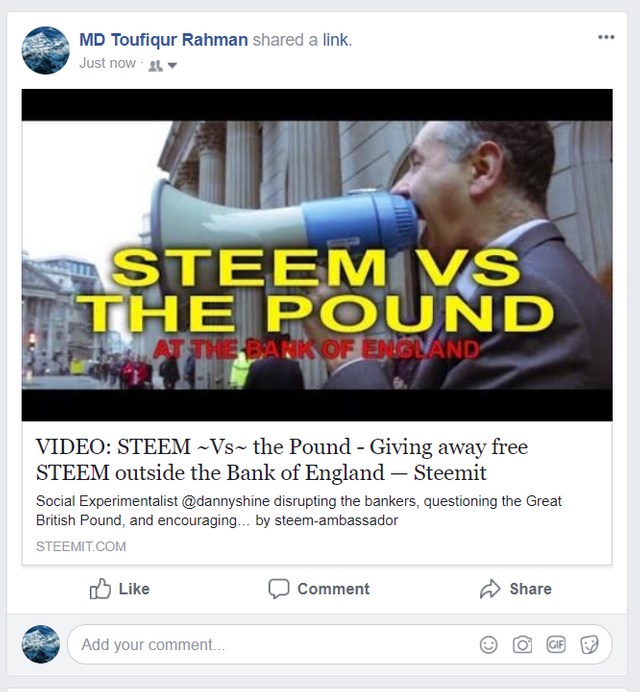Click into the Add your comment field
640x692 pixels.
pos(339,644)
